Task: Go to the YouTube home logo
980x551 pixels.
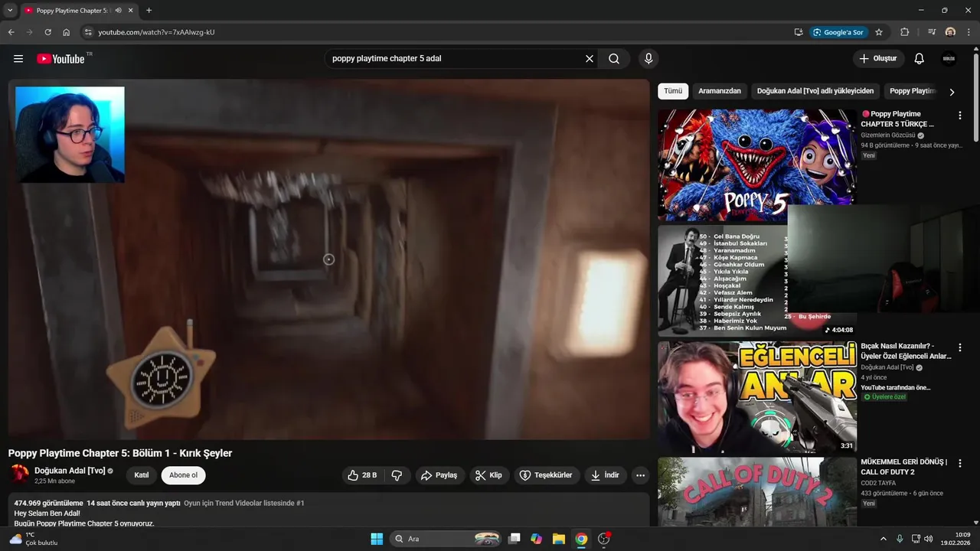Action: [x=61, y=59]
